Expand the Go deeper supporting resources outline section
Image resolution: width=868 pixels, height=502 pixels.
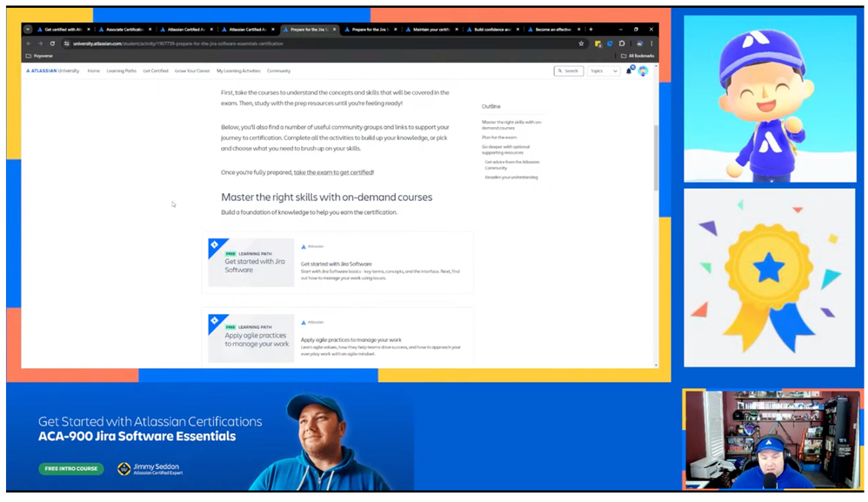pos(506,149)
